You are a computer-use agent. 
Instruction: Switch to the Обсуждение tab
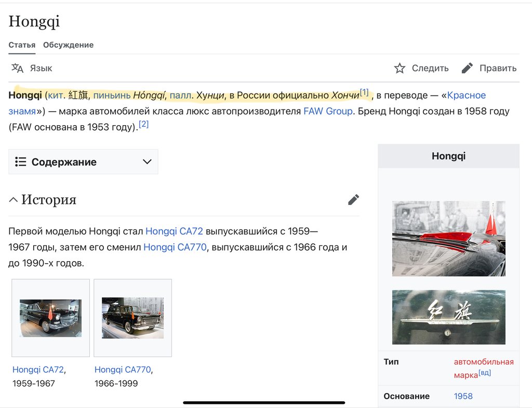pos(68,45)
